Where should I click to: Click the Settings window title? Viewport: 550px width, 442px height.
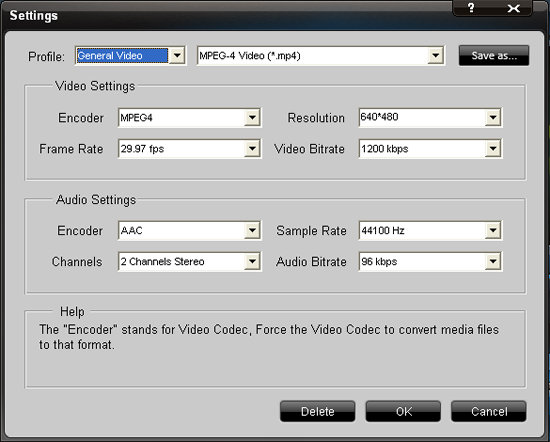(x=34, y=16)
